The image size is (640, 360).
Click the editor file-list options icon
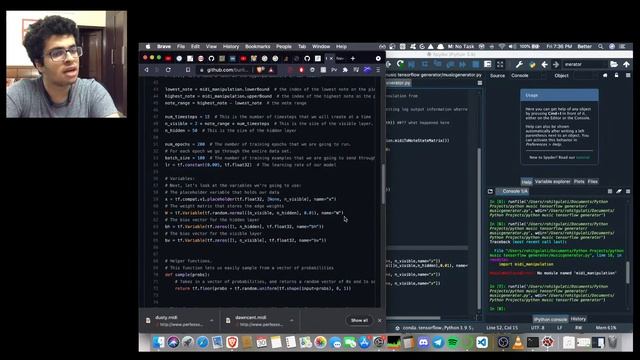click(480, 83)
